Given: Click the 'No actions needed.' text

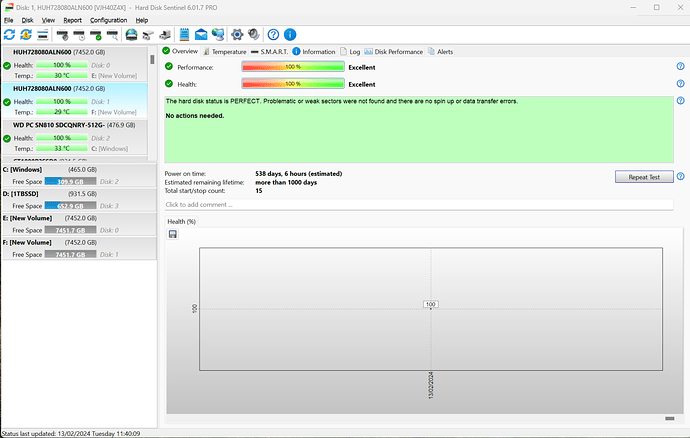Looking at the screenshot, I should [x=195, y=116].
